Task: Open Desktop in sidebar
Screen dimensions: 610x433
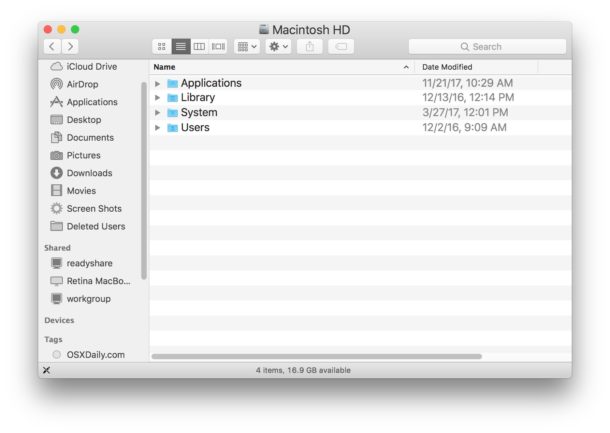Action: tap(76, 120)
